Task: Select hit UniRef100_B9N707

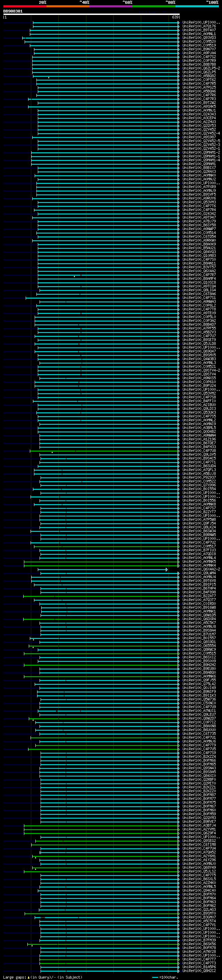Action: click(199, 49)
